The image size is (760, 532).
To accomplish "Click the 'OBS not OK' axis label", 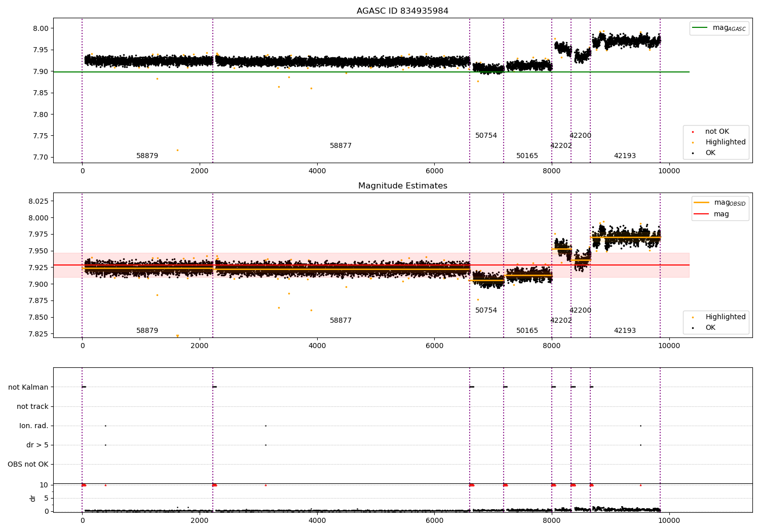I will [28, 465].
